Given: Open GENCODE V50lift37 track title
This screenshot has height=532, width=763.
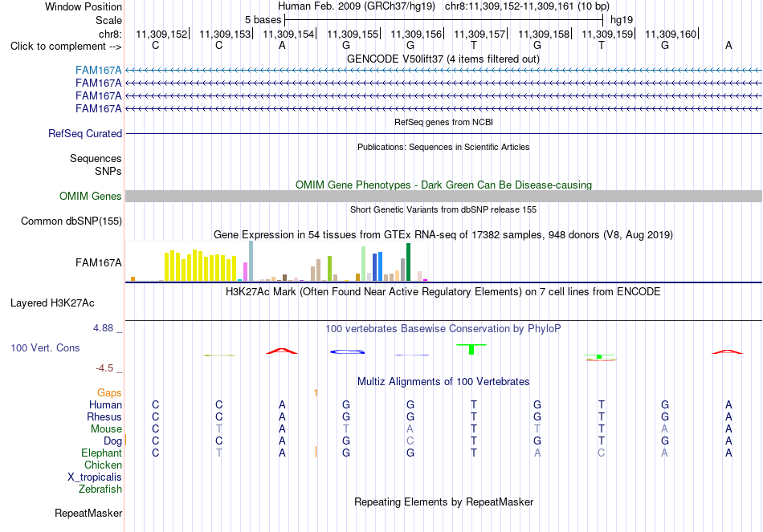Looking at the screenshot, I should (443, 59).
